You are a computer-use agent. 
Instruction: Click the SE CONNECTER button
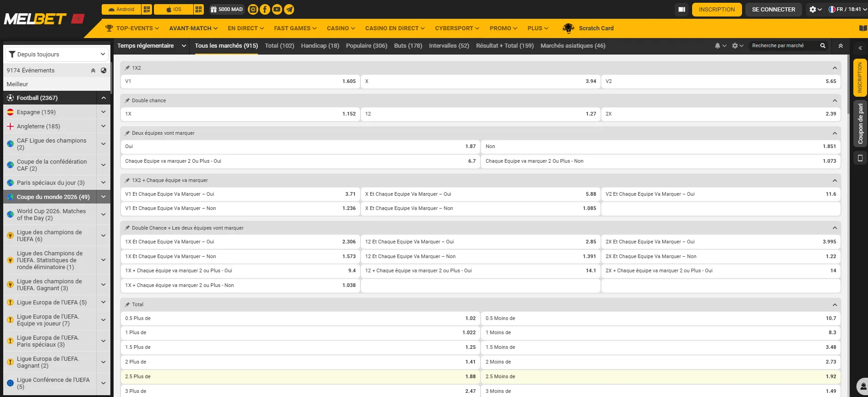tap(774, 9)
